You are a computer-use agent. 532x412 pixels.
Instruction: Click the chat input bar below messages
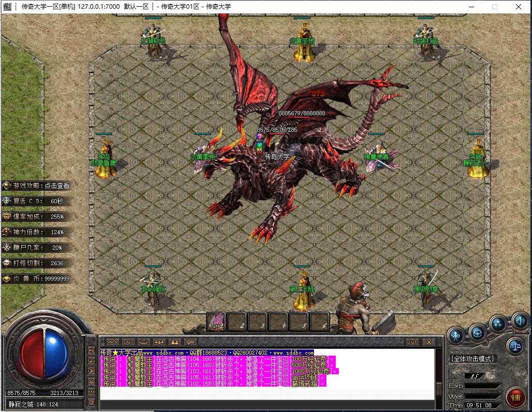pos(267,405)
